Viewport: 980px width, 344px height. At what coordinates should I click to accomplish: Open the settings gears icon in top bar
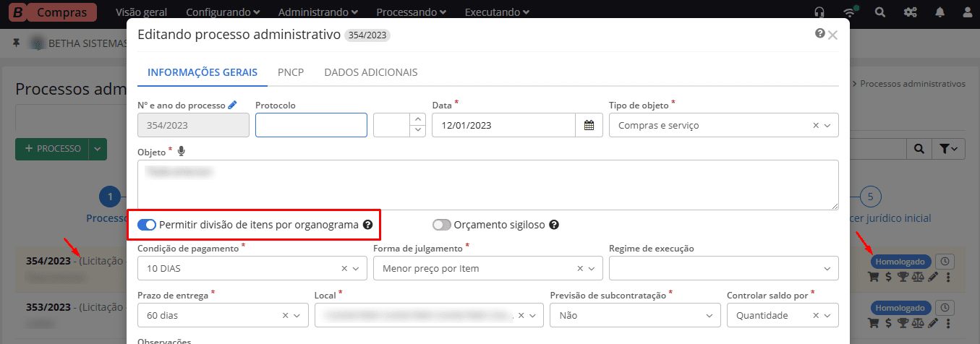click(x=910, y=12)
